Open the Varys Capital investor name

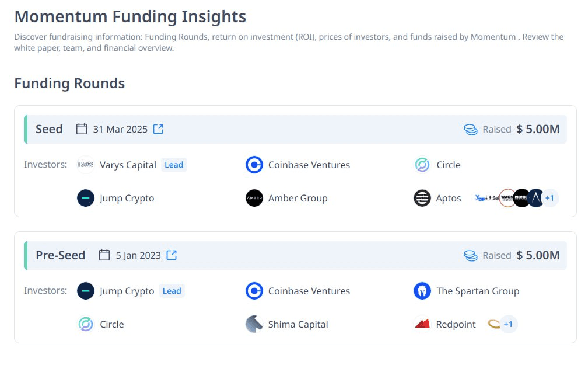128,165
